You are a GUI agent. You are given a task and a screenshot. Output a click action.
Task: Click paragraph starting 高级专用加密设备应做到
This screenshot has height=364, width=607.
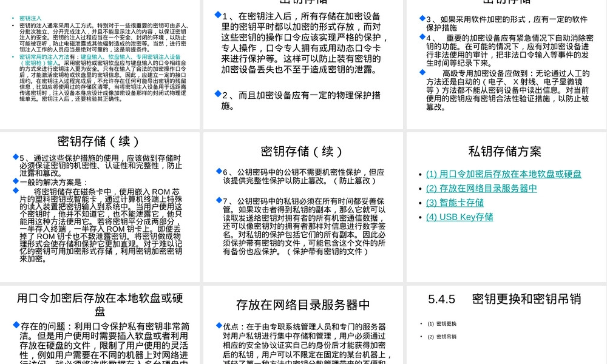508,90
